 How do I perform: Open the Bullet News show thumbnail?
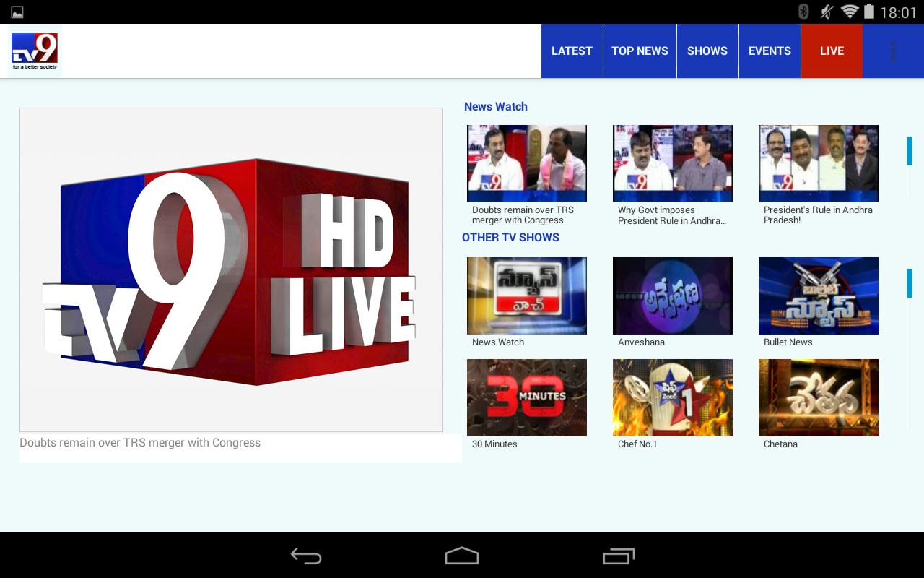coord(819,296)
